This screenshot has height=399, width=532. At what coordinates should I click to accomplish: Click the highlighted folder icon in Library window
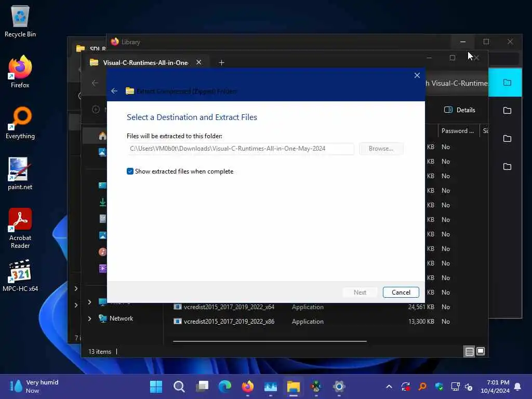point(507,83)
